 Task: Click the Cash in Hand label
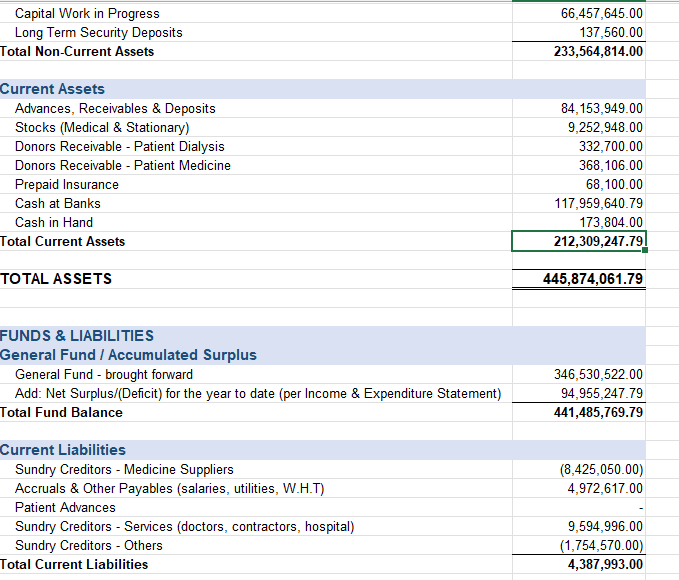point(54,223)
